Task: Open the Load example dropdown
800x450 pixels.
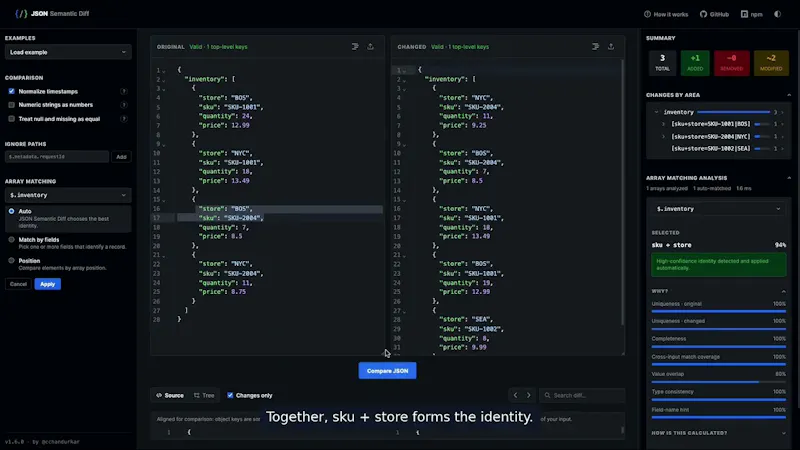Action: pyautogui.click(x=68, y=52)
